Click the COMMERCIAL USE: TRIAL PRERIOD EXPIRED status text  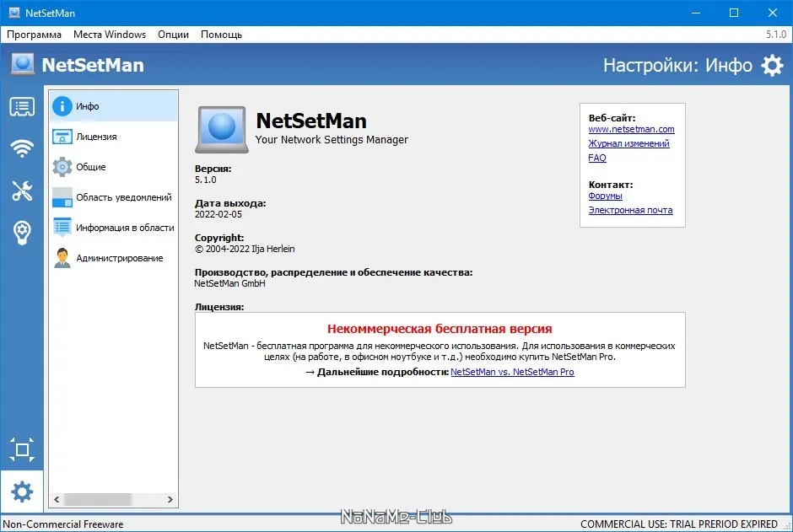(679, 524)
